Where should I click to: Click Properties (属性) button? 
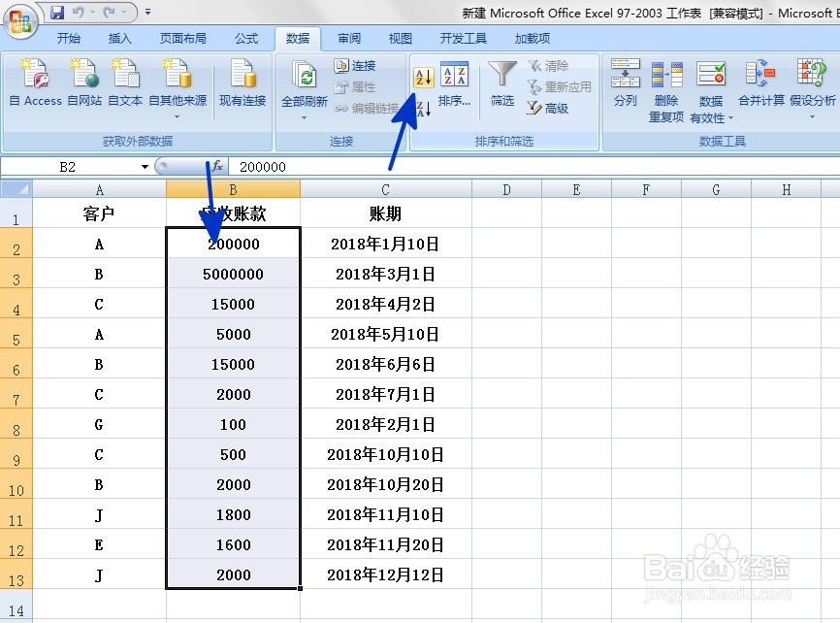[x=355, y=87]
